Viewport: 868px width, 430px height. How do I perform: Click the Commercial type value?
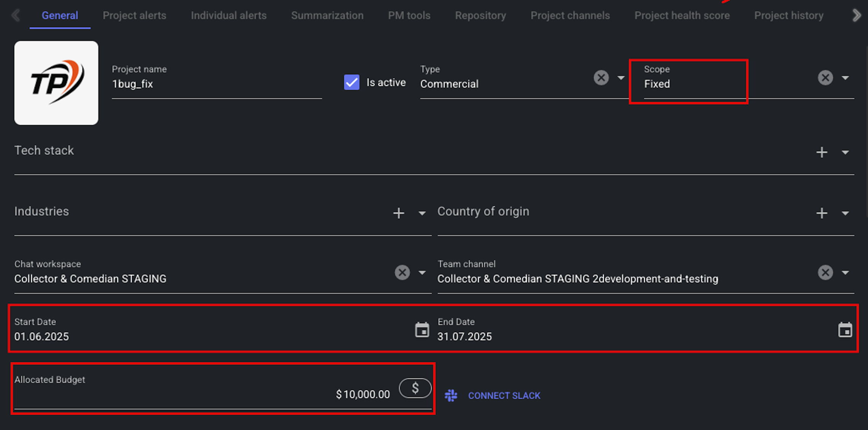click(x=449, y=84)
